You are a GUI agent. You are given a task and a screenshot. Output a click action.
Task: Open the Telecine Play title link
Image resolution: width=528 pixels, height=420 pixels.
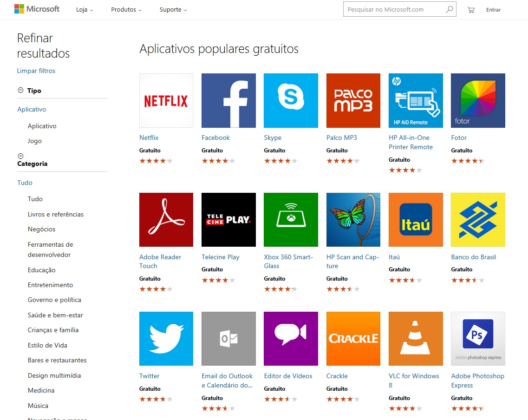[221, 257]
